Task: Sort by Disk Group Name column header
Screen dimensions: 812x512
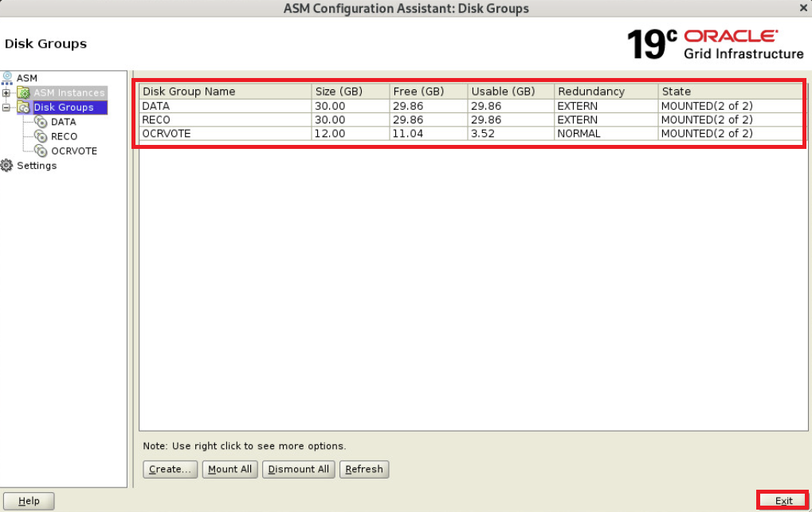Action: [226, 92]
